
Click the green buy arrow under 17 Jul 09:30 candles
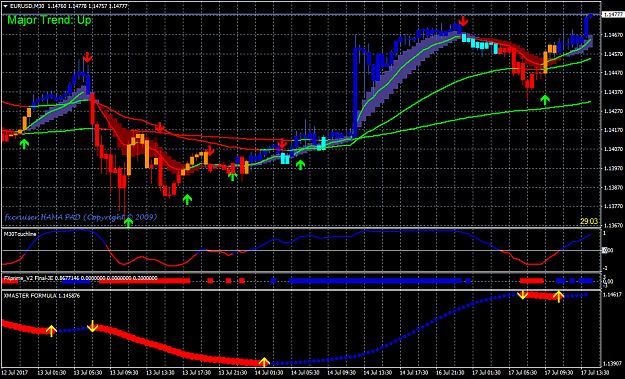pos(544,100)
